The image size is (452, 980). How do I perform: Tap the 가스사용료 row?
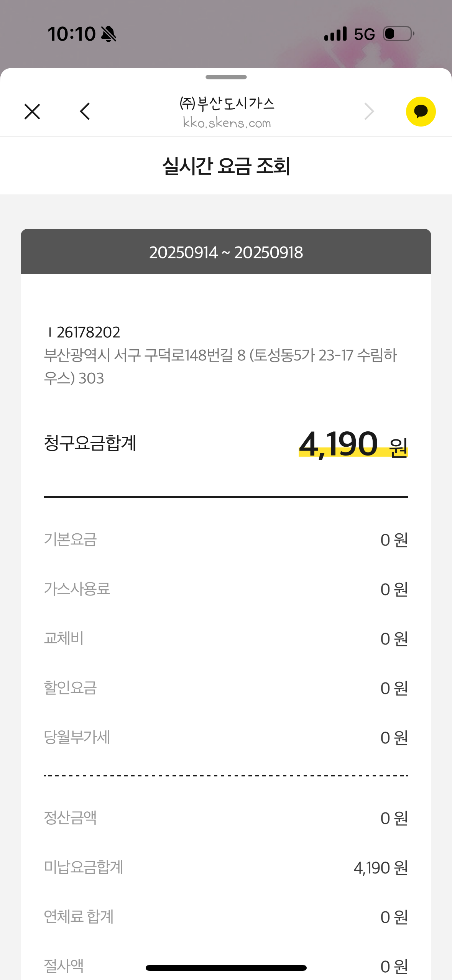pos(226,589)
